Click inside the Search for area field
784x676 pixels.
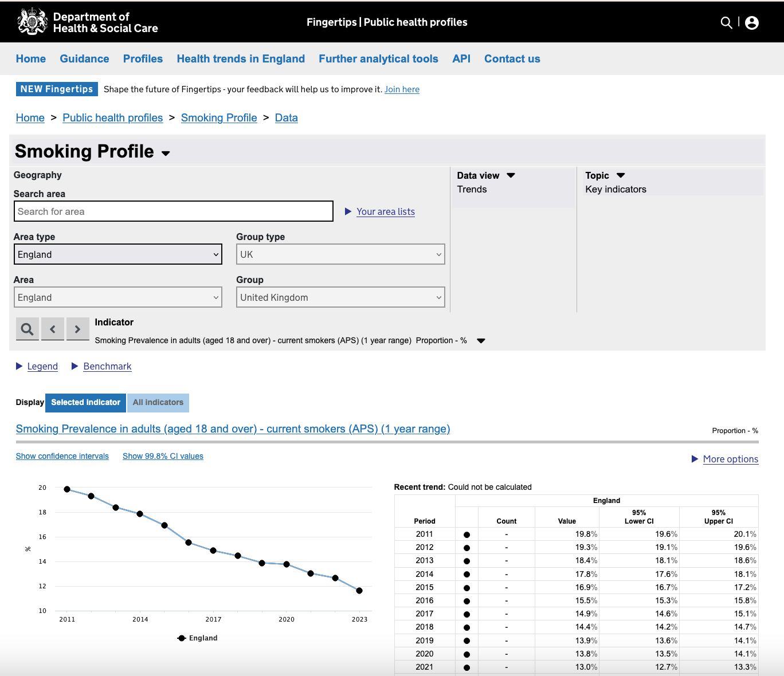[x=173, y=211]
